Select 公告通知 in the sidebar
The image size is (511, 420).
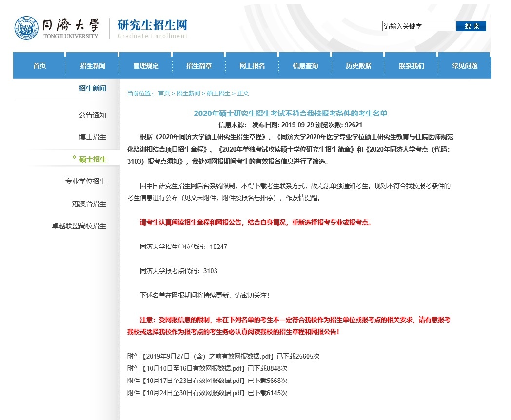tap(93, 115)
